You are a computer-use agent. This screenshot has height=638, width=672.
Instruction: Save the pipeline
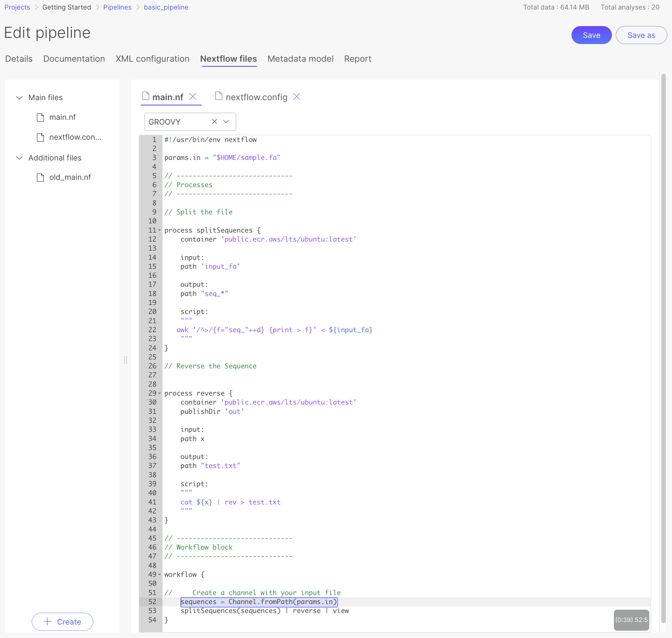(591, 35)
